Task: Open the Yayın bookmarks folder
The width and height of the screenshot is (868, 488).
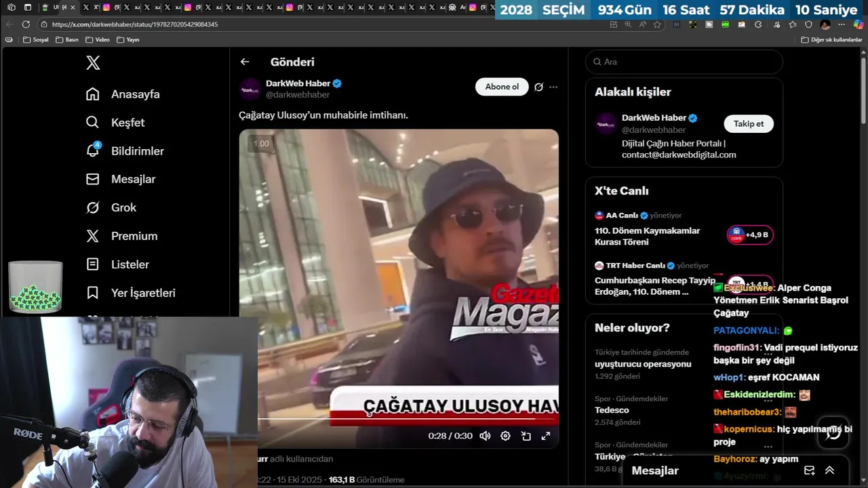Action: pyautogui.click(x=128, y=40)
